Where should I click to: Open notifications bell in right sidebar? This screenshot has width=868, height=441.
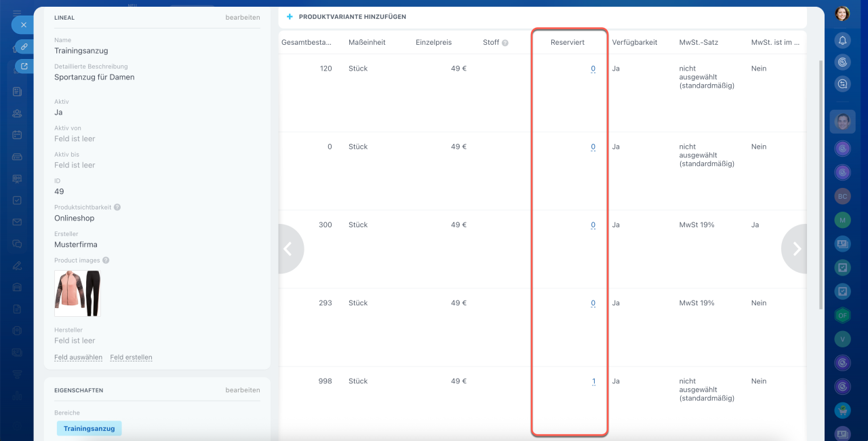tap(842, 41)
